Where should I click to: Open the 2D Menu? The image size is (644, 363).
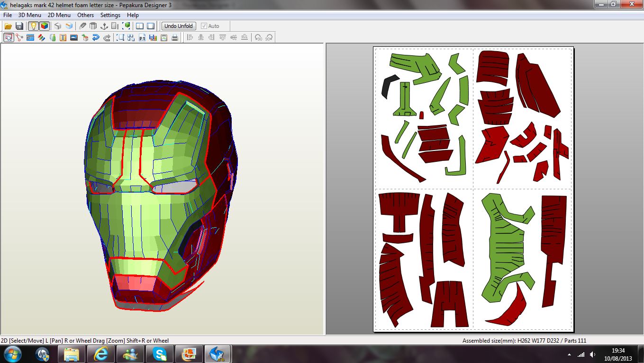click(59, 15)
